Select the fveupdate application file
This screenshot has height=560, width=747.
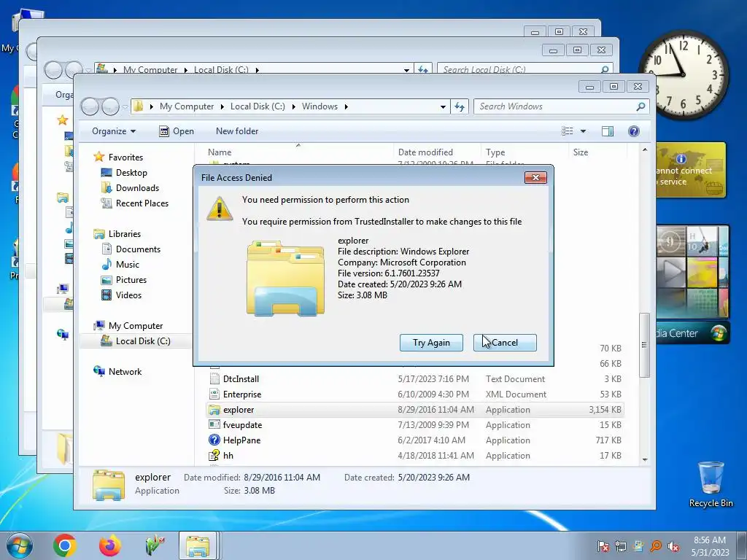(414, 425)
